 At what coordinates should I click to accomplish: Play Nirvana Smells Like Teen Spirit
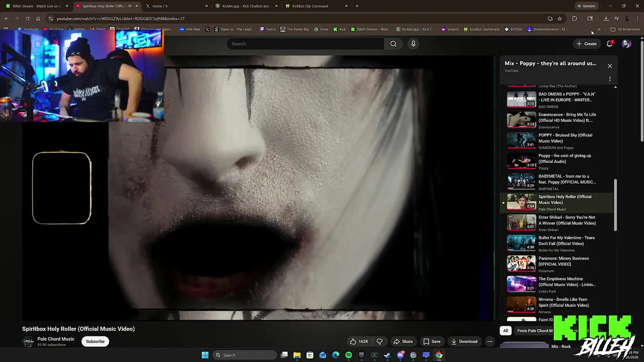point(557,305)
